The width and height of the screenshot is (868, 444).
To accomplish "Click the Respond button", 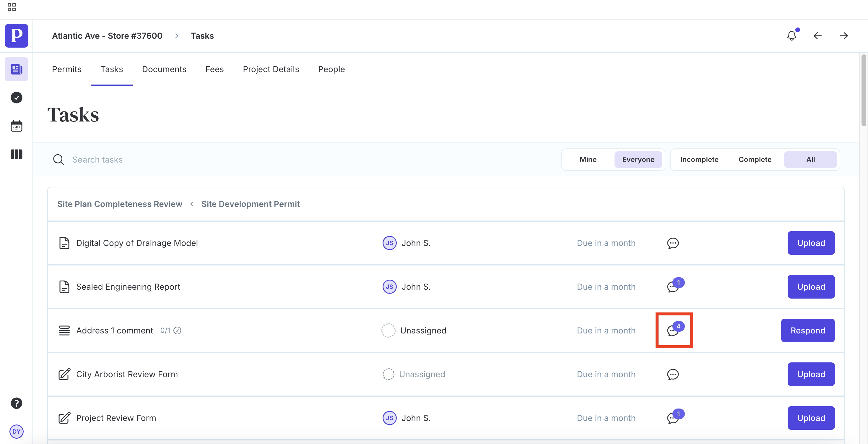I will pyautogui.click(x=808, y=330).
